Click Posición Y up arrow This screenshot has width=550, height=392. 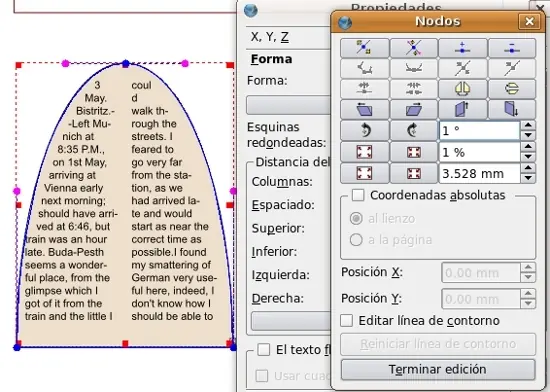pyautogui.click(x=528, y=294)
